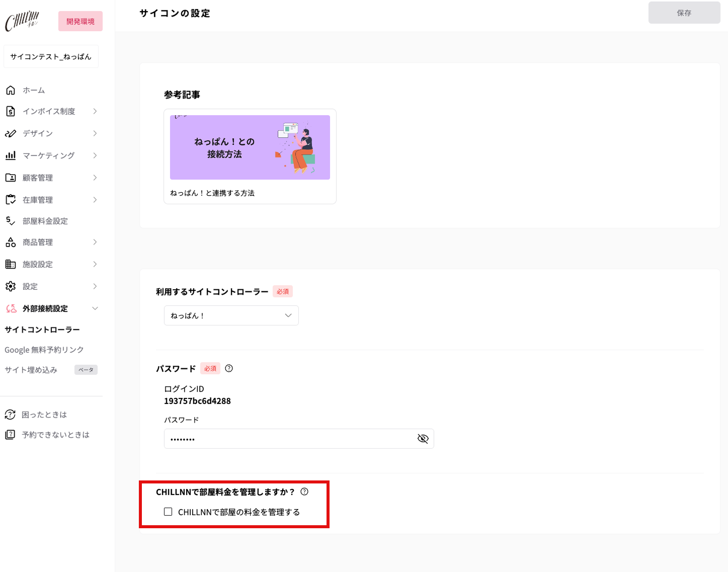Screen dimensions: 728x572
Task: Open サイト埋め込み submenu item
Action: 31,370
